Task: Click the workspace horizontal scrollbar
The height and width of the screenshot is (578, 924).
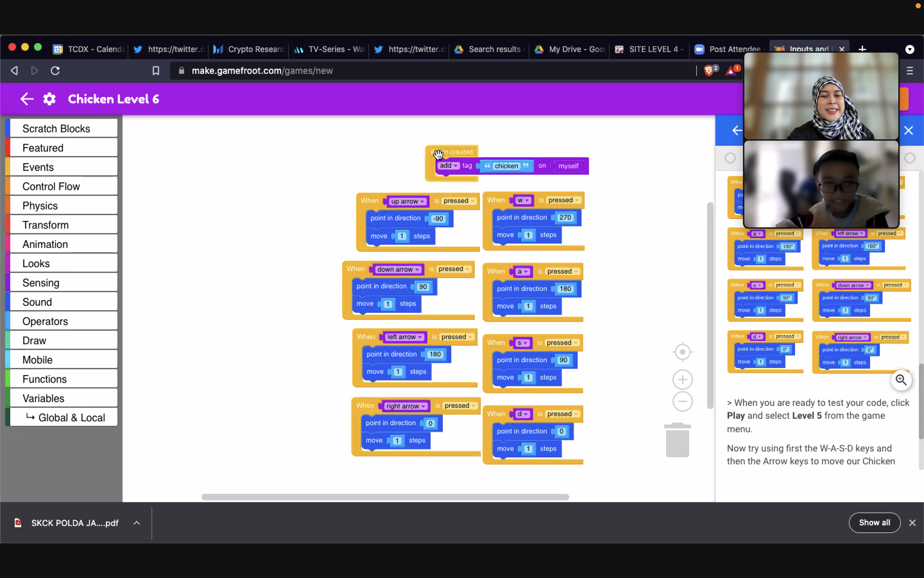Action: coord(385,497)
